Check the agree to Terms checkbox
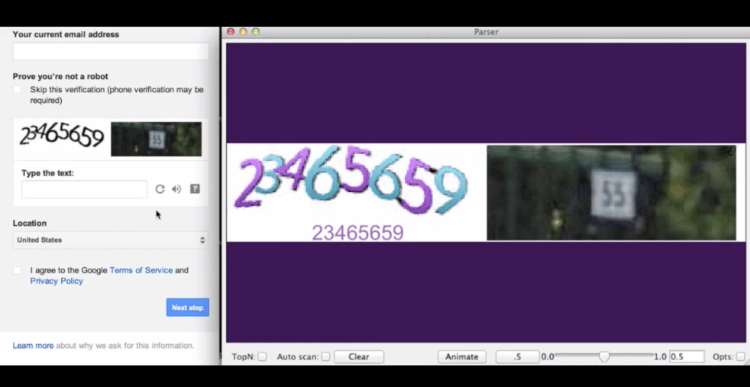The height and width of the screenshot is (387, 750). 17,270
